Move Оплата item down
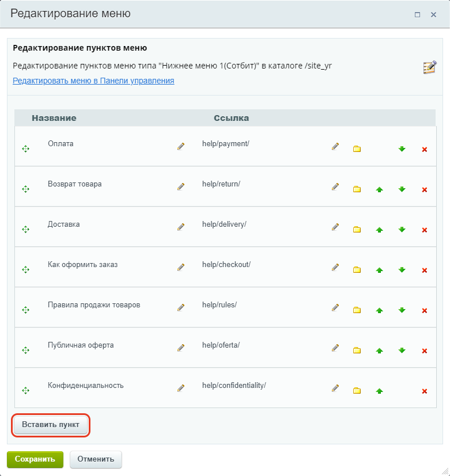 pos(402,148)
